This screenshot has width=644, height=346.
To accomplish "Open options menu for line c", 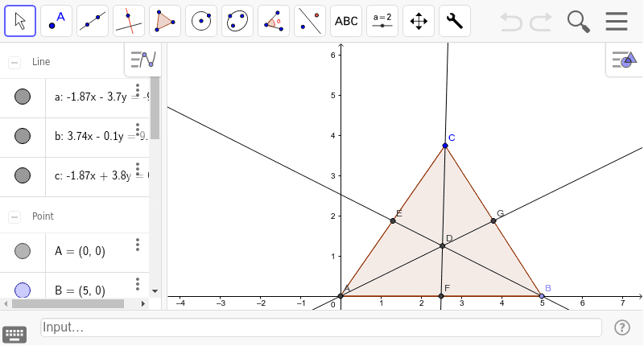I will click(x=138, y=169).
